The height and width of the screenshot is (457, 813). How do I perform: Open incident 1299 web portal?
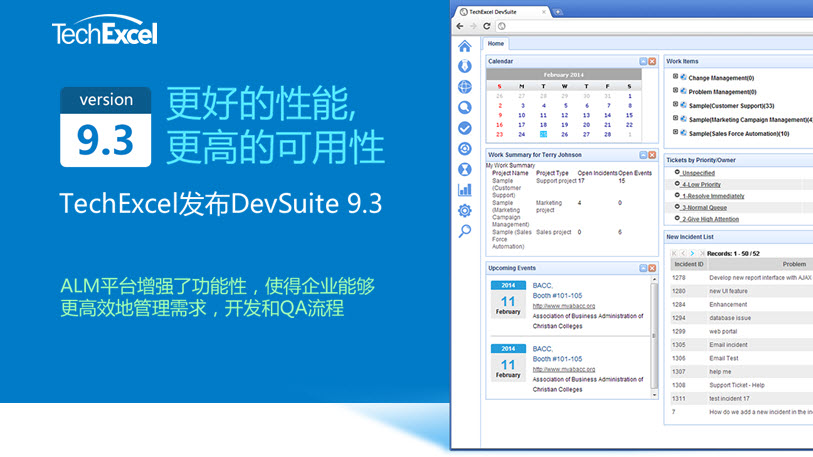(x=741, y=331)
